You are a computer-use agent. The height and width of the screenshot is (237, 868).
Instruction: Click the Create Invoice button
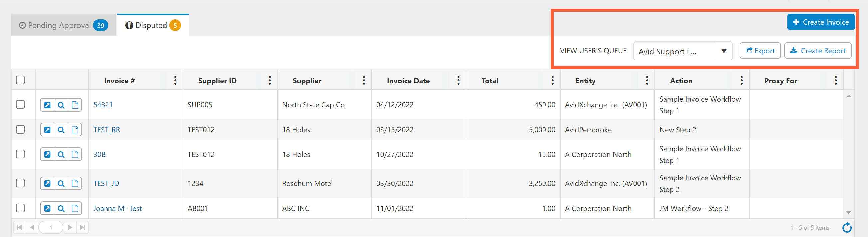pos(820,22)
